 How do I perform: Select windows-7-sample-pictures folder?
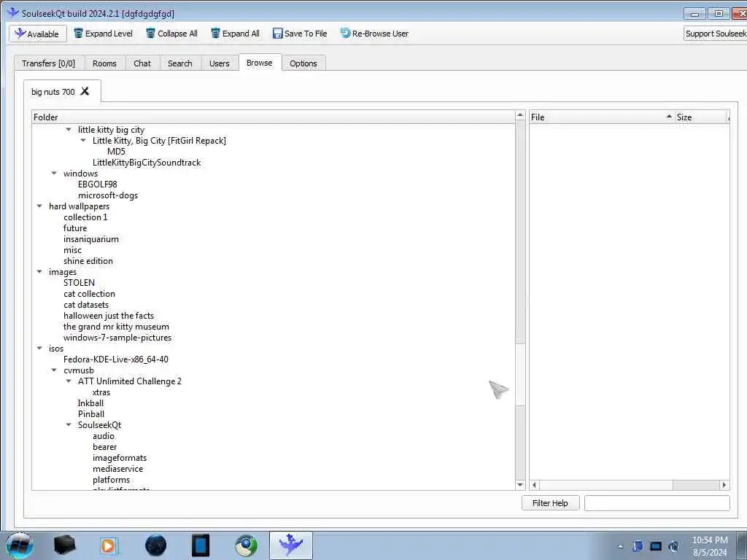[117, 338]
